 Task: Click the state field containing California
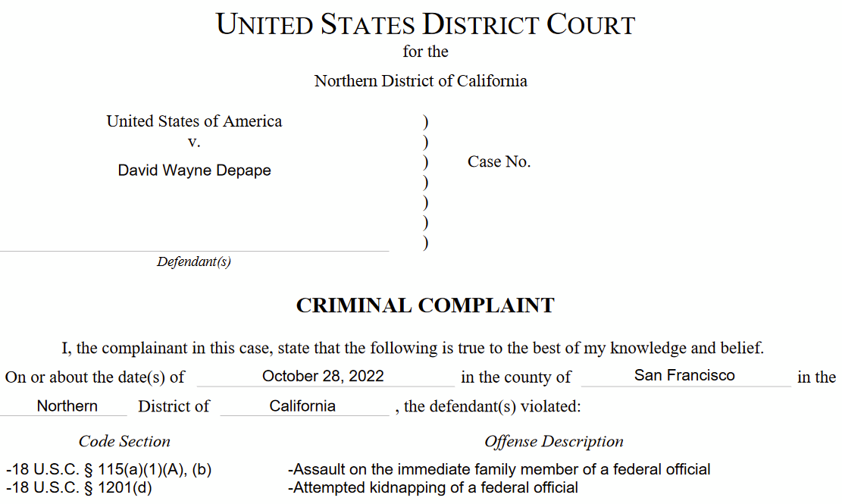click(302, 406)
